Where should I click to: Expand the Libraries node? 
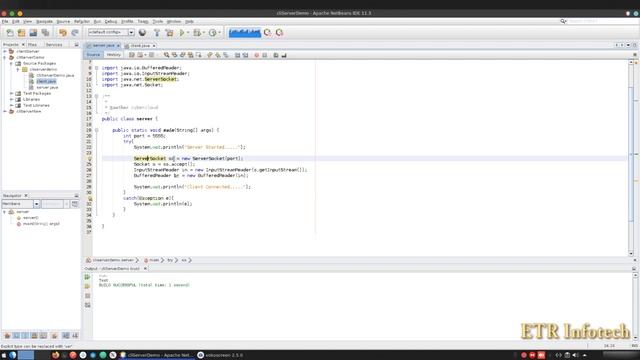point(11,100)
